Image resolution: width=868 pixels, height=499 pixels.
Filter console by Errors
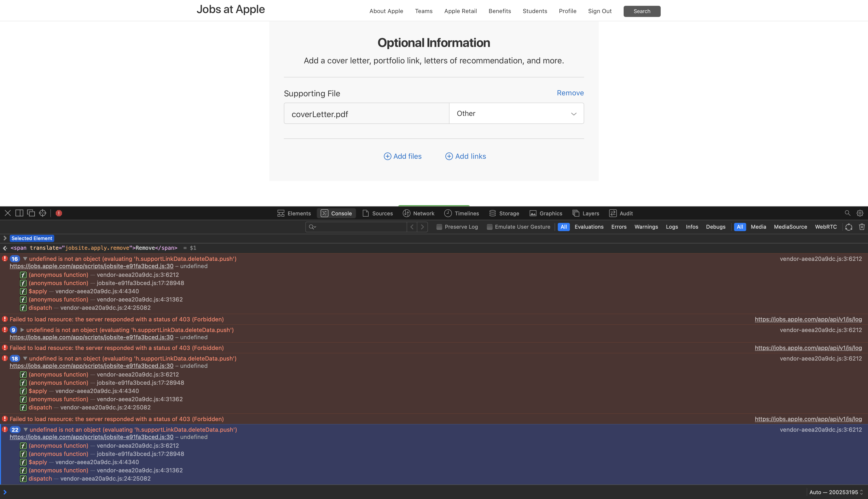[619, 227]
